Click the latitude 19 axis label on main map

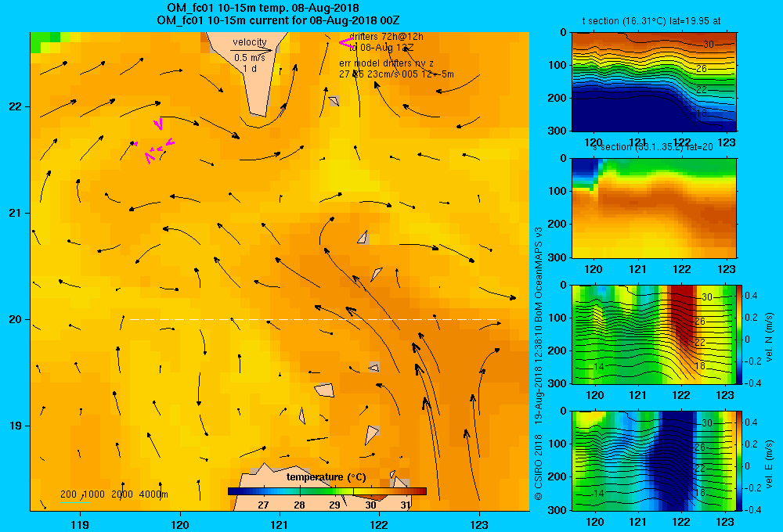pos(16,426)
